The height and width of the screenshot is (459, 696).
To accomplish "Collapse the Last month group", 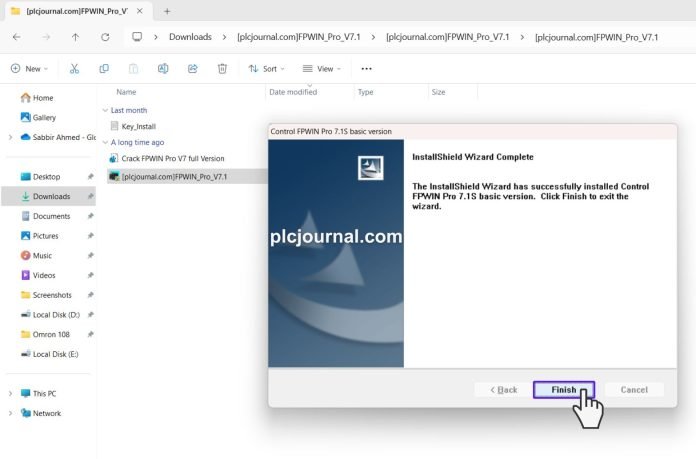I will coord(106,110).
